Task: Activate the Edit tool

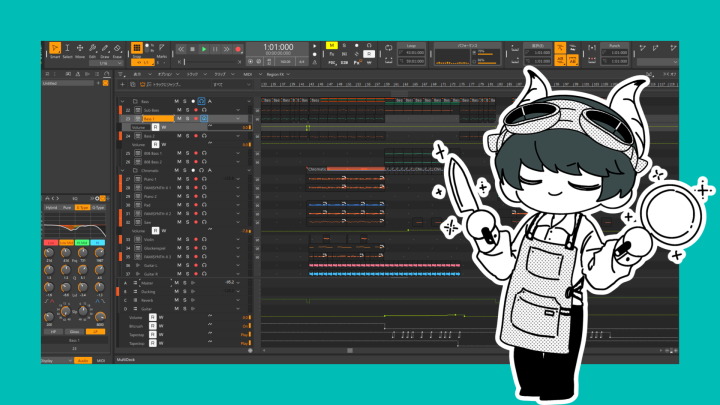Action: [92, 48]
